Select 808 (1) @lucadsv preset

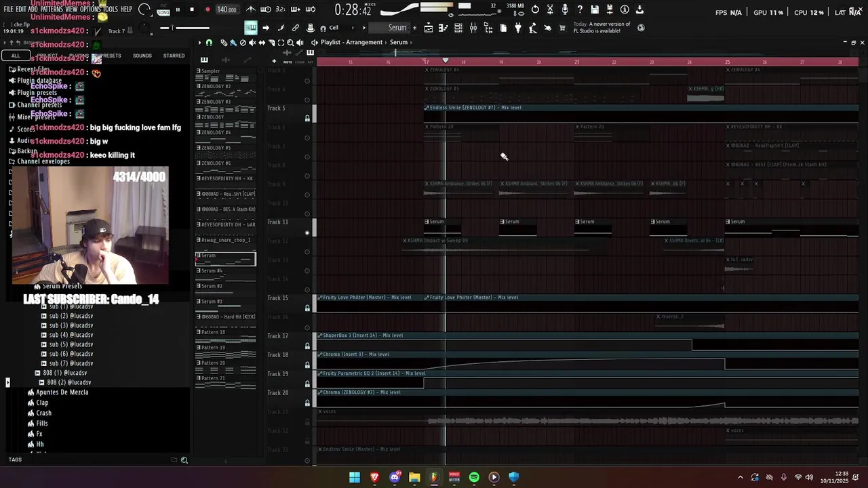point(64,373)
